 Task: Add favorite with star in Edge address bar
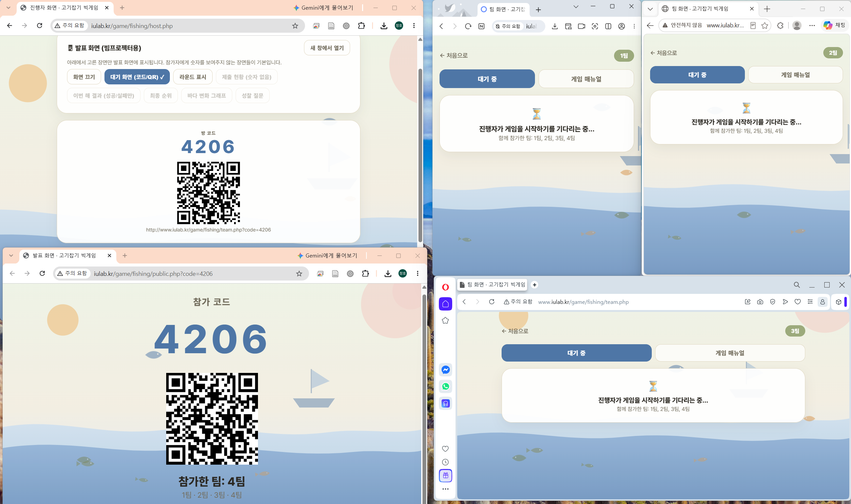click(x=765, y=25)
